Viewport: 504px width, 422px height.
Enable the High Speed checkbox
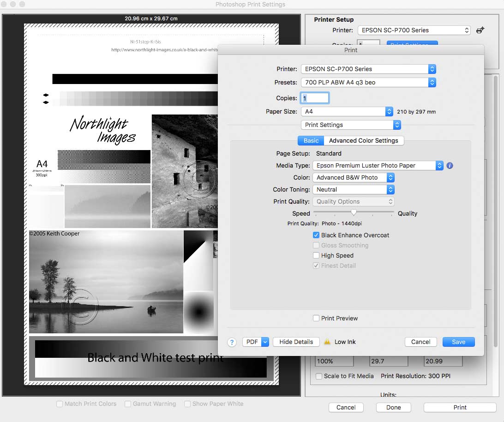[x=316, y=255]
